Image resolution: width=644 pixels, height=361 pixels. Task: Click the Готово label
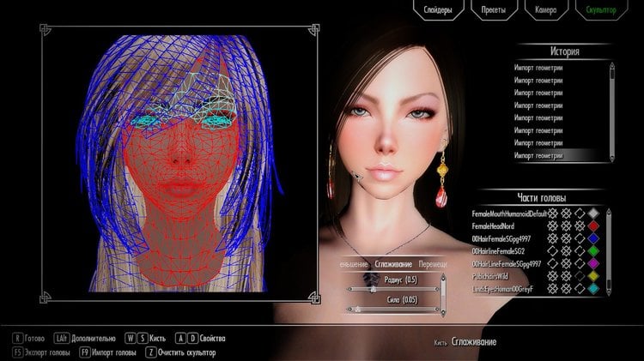coord(34,339)
